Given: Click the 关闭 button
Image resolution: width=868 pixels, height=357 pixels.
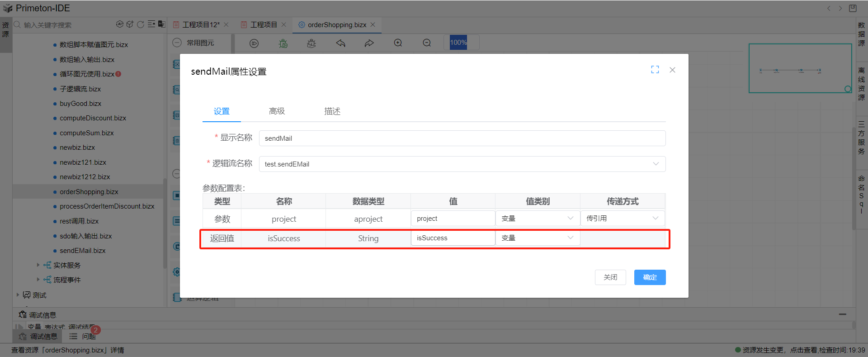Looking at the screenshot, I should coord(610,277).
